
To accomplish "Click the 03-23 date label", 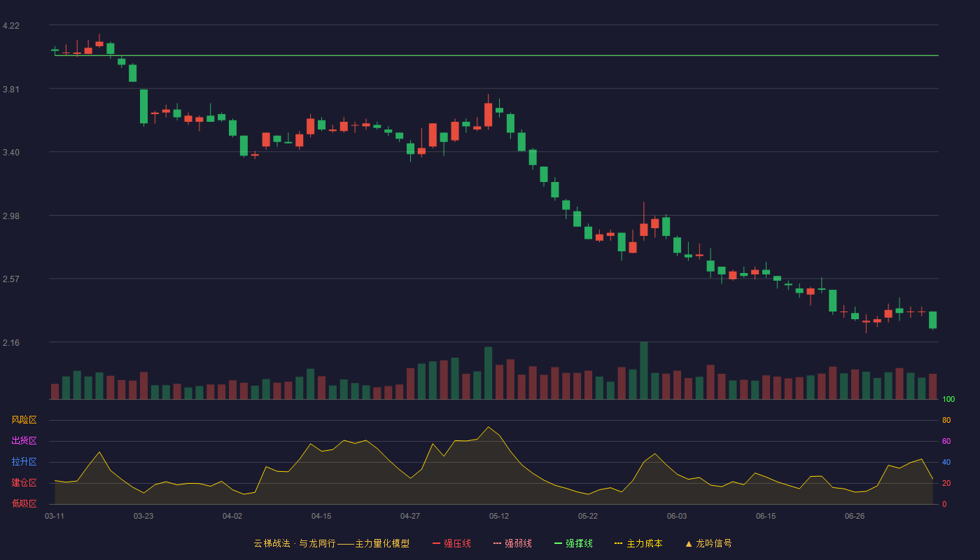I will (143, 516).
